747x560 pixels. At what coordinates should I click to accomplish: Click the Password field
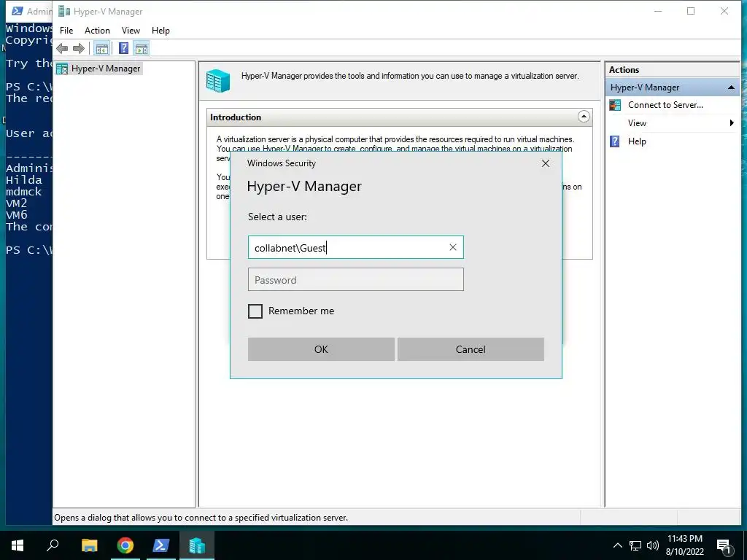[x=355, y=279]
